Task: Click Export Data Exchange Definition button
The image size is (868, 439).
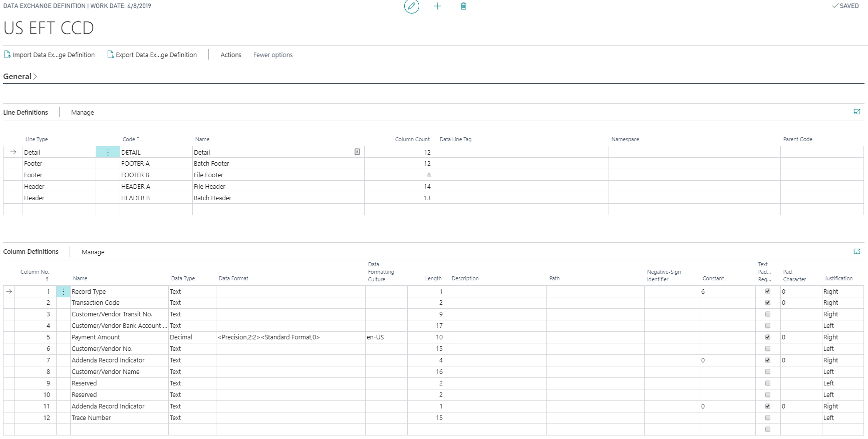Action: (x=152, y=55)
